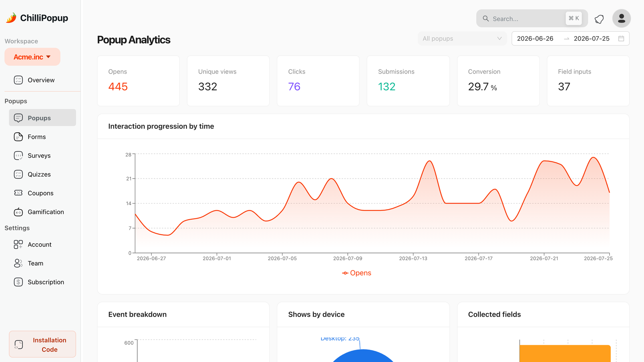644x362 pixels.
Task: Click the ChilliPopup brand name
Action: coord(44,18)
